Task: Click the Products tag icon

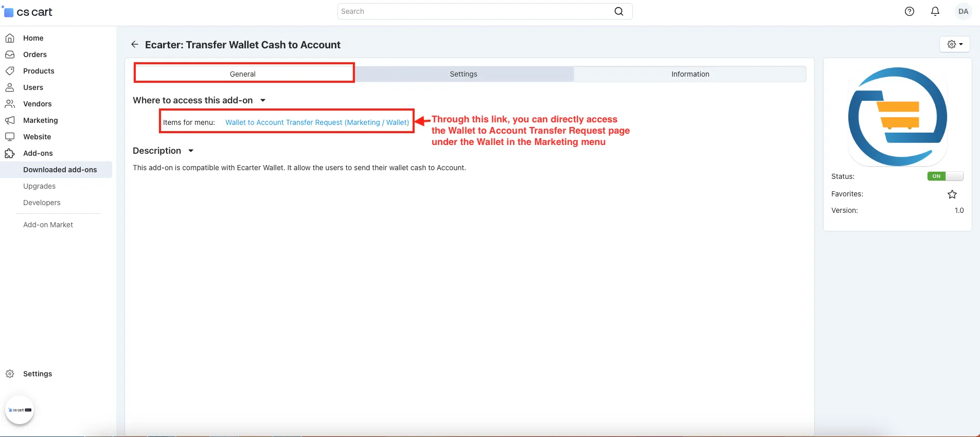Action: (10, 71)
